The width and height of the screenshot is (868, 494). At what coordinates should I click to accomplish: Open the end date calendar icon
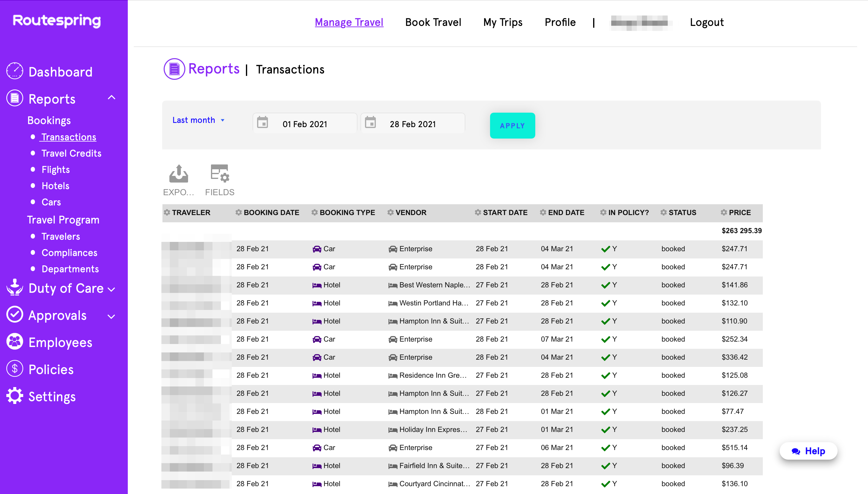(x=370, y=123)
